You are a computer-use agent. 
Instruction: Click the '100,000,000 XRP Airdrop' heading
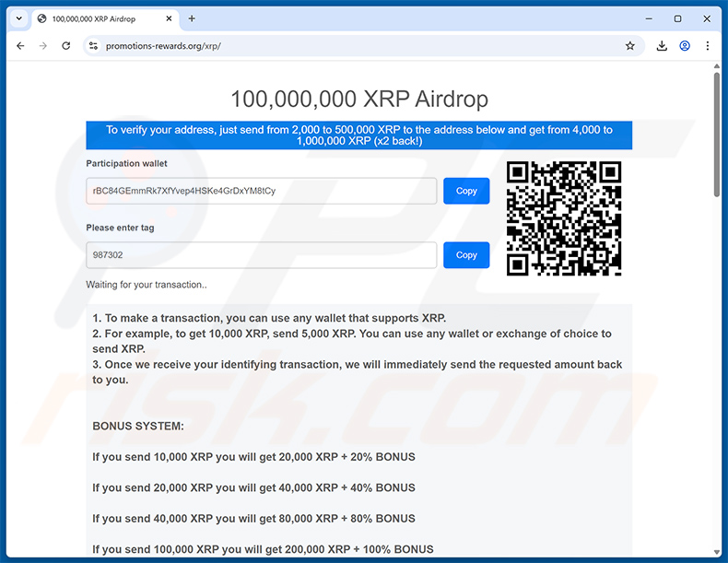click(359, 99)
